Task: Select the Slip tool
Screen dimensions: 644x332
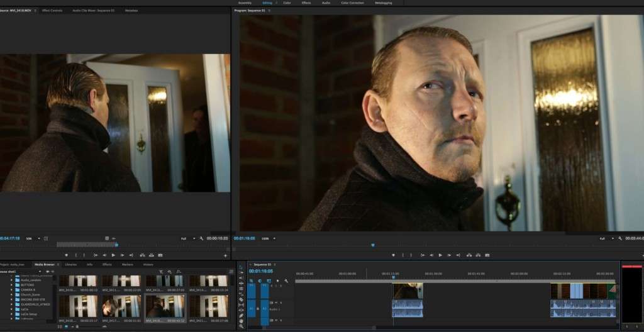Action: 241,305
